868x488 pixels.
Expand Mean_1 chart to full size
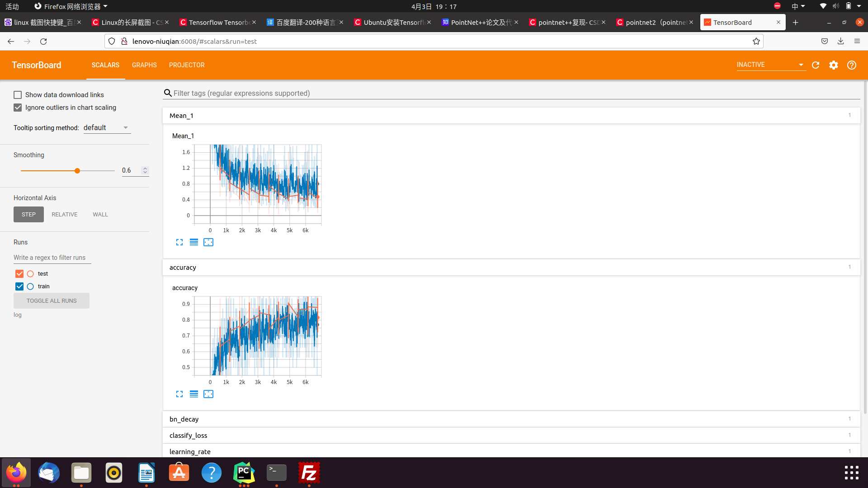[x=179, y=242]
